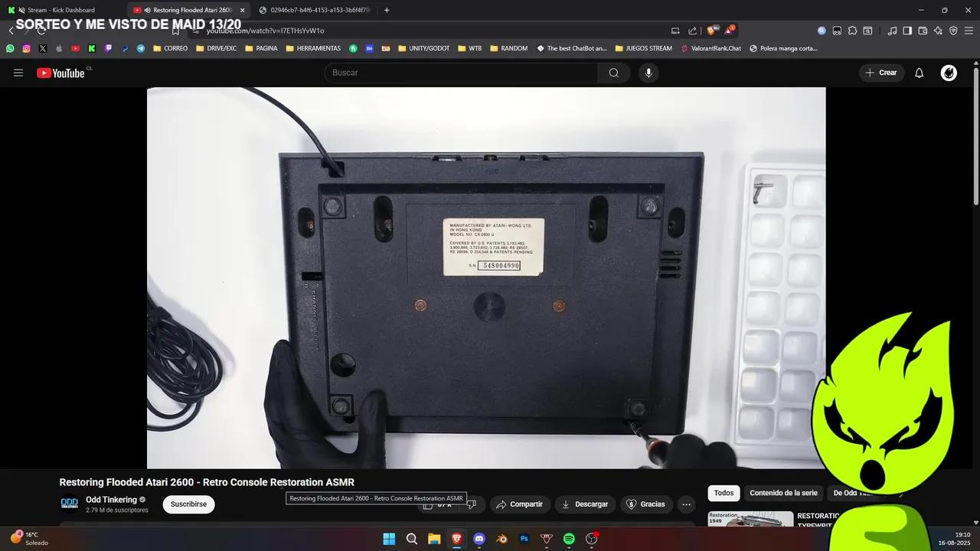980x551 pixels.
Task: Focus the Buscar search field
Action: point(461,73)
